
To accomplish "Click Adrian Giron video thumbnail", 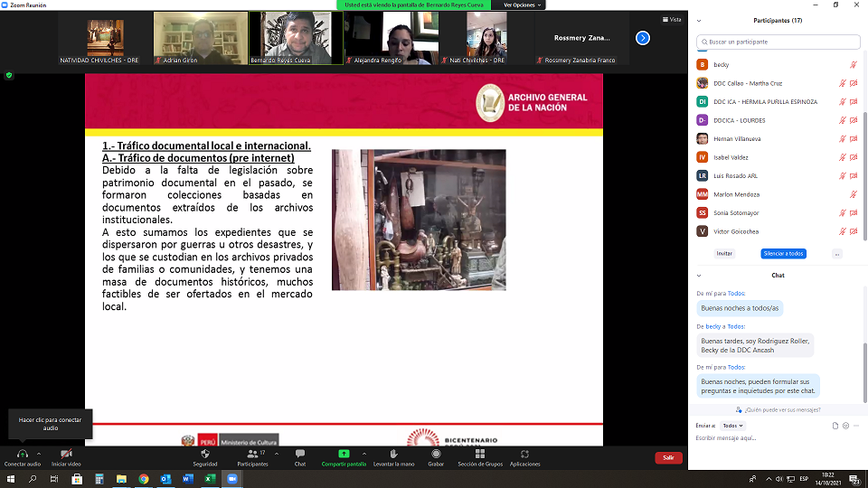I will (x=201, y=38).
